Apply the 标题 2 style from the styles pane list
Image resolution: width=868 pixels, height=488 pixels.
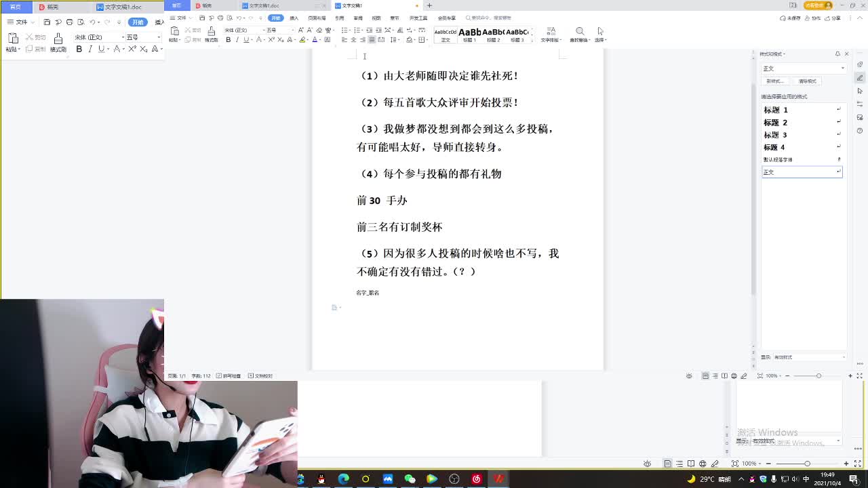[802, 123]
